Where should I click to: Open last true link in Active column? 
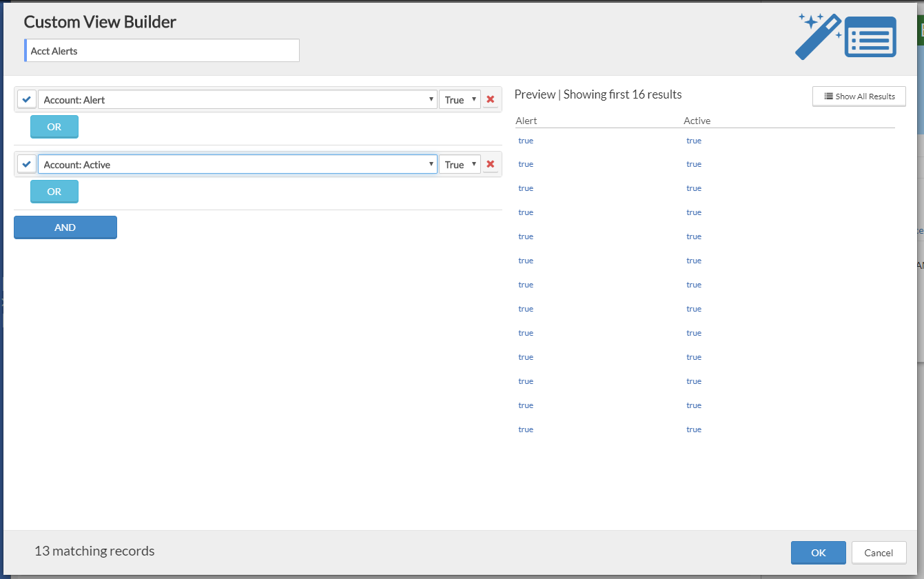click(x=694, y=429)
